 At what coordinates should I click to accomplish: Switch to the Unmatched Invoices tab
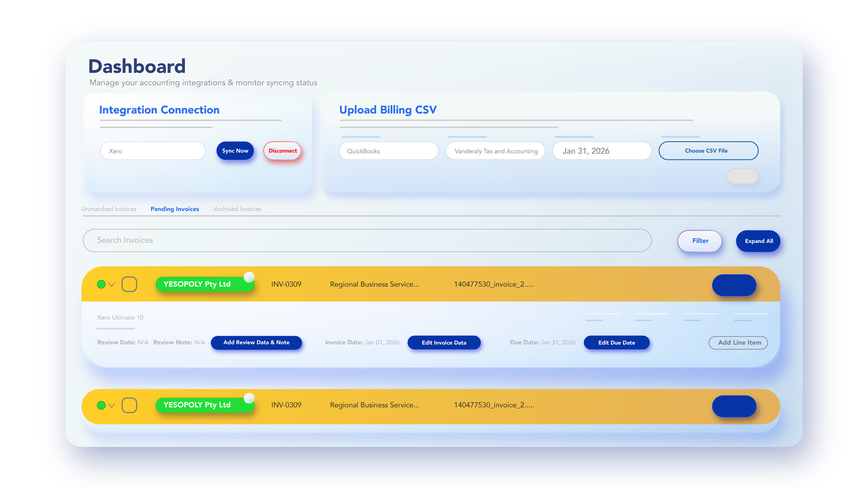[x=109, y=209]
